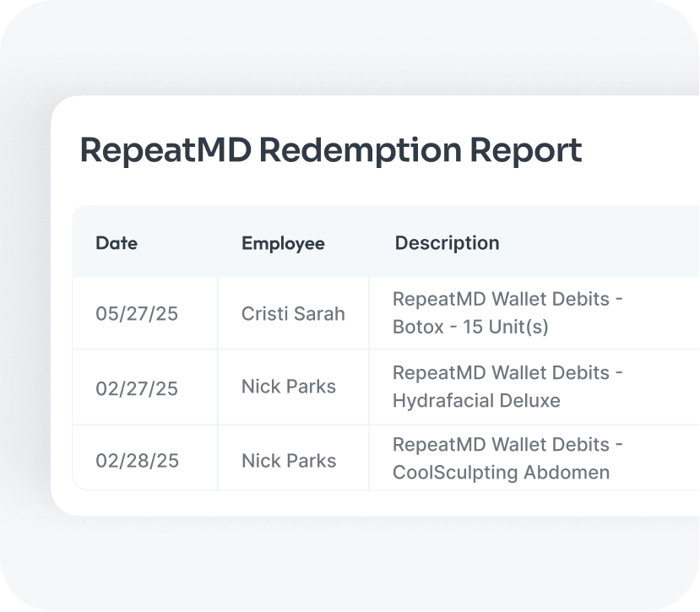Image resolution: width=700 pixels, height=612 pixels.
Task: Click the "Botox - 15 Unit(s)" text
Action: click(470, 327)
